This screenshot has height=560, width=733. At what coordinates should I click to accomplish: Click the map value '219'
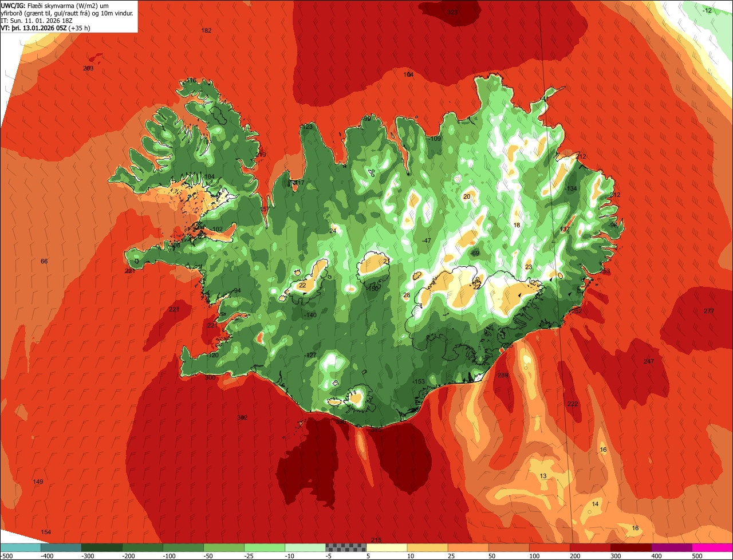click(x=261, y=155)
